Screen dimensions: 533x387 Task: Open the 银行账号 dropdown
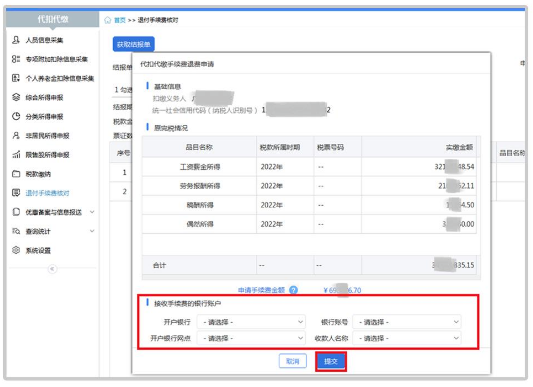point(407,322)
